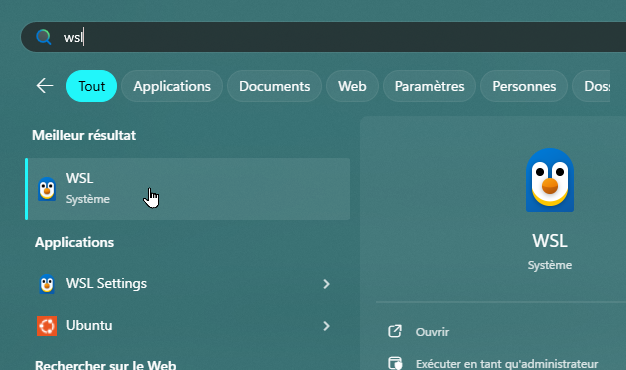Click Ouvrir in the preview pane
626x370 pixels.
[x=432, y=332]
